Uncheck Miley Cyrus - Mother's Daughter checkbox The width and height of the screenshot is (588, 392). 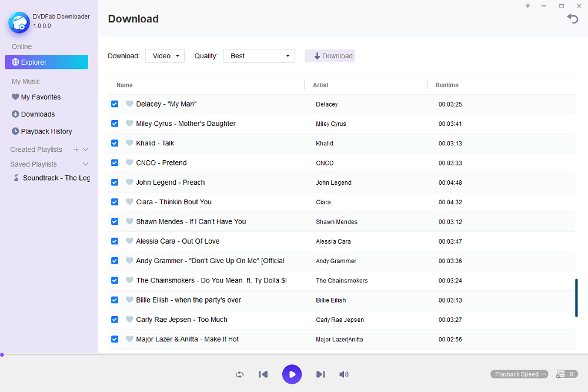click(x=115, y=124)
